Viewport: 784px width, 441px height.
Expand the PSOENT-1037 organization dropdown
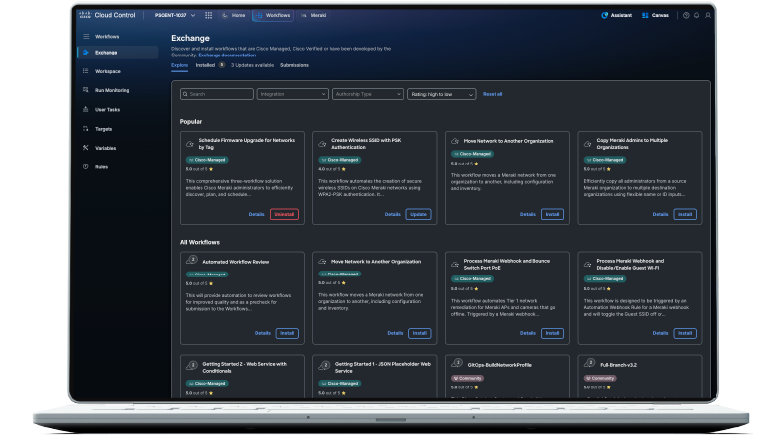[174, 16]
